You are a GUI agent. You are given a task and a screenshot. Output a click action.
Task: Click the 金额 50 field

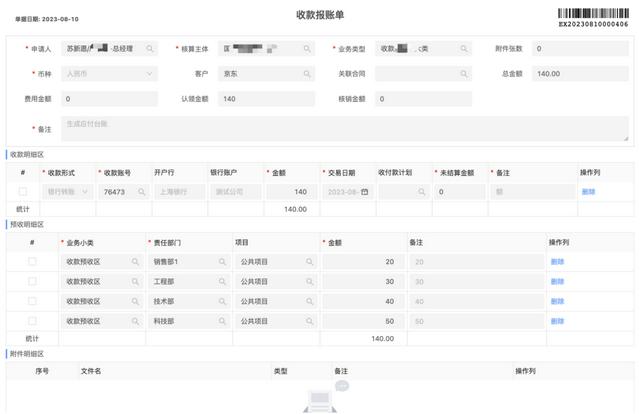(x=363, y=321)
